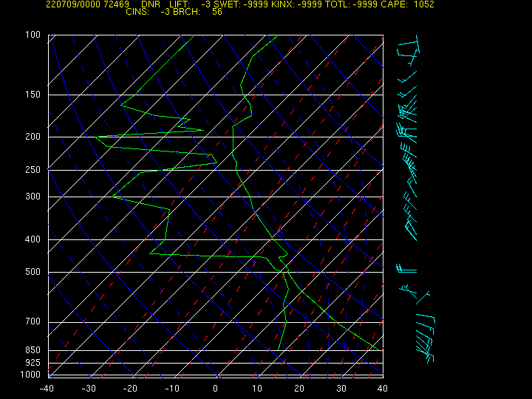Select the -3 value after CINS:

point(165,12)
